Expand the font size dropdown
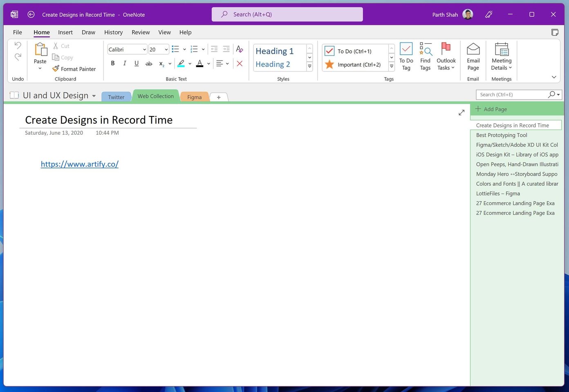The height and width of the screenshot is (392, 569). (165, 49)
